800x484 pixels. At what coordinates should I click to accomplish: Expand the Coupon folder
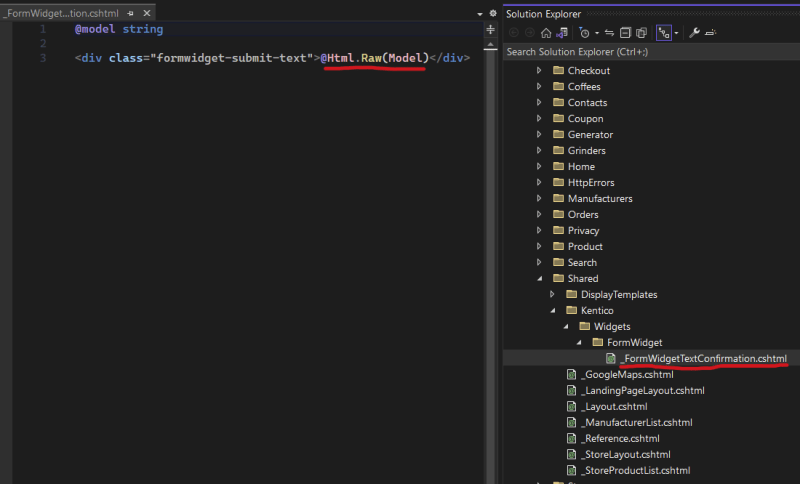(x=539, y=118)
